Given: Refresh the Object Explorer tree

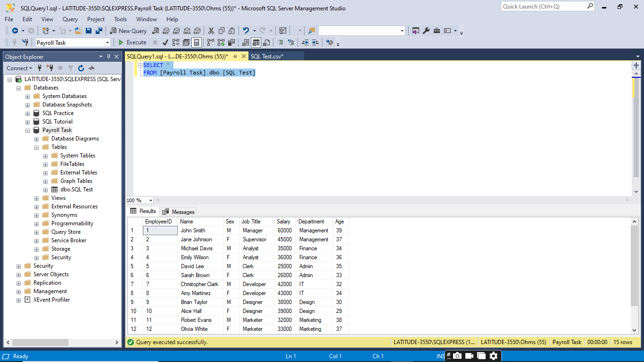Looking at the screenshot, I should 81,68.
